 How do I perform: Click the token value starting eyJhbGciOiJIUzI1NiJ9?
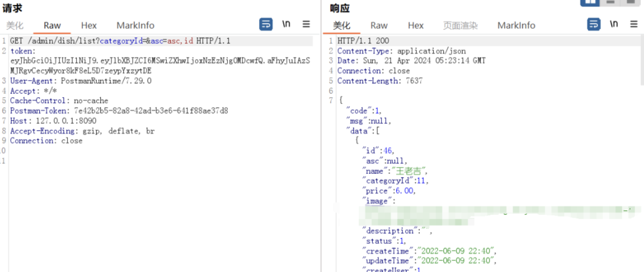(x=160, y=66)
